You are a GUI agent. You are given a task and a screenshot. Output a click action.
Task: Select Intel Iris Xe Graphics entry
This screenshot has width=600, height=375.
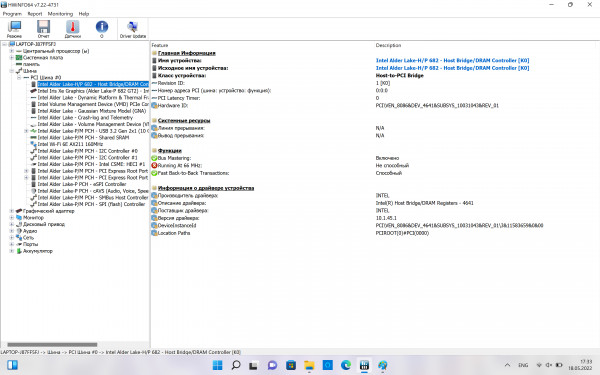[x=93, y=91]
